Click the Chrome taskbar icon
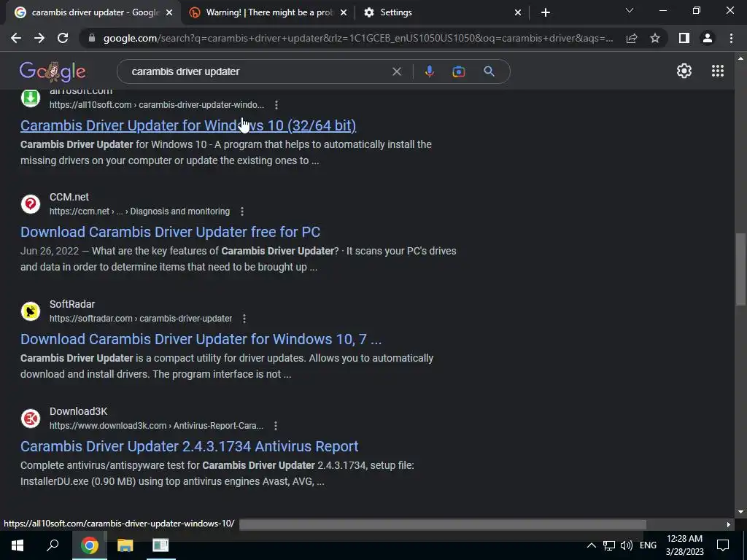The width and height of the screenshot is (747, 560). click(90, 545)
